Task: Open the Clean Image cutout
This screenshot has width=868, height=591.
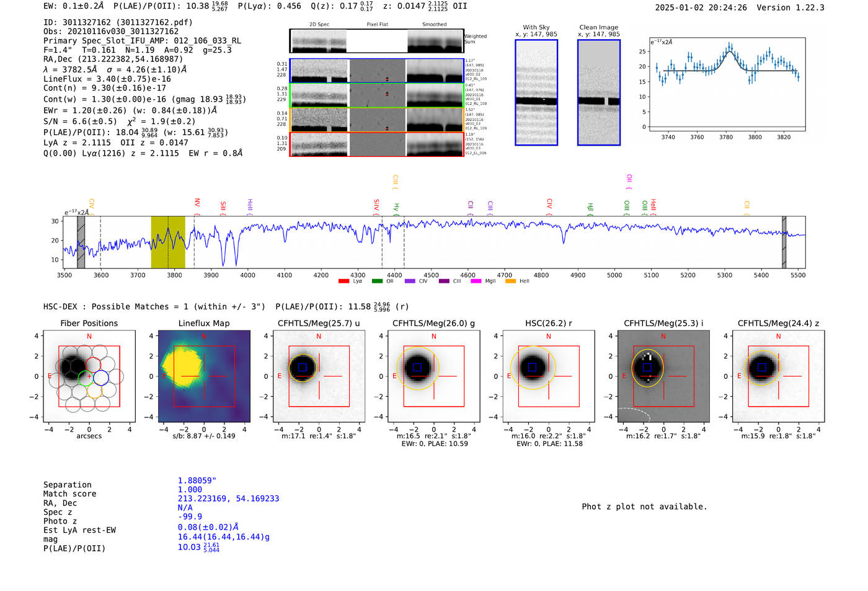Action: pyautogui.click(x=599, y=92)
